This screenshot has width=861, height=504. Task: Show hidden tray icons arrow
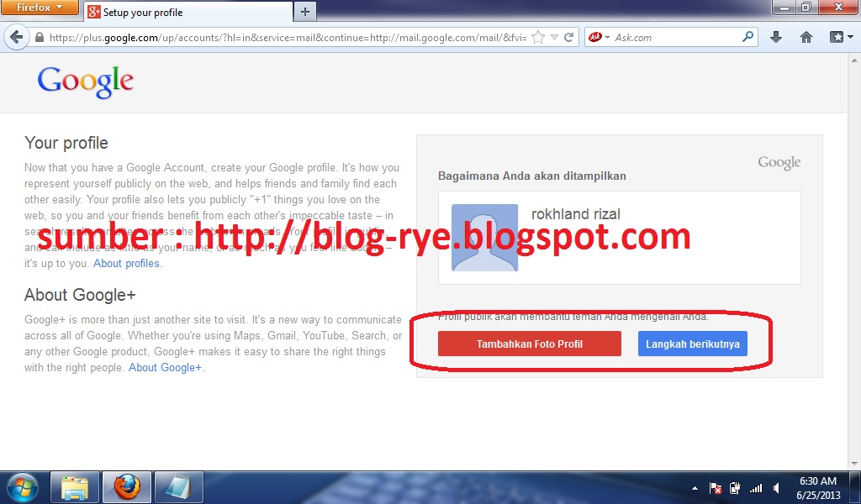pyautogui.click(x=695, y=488)
